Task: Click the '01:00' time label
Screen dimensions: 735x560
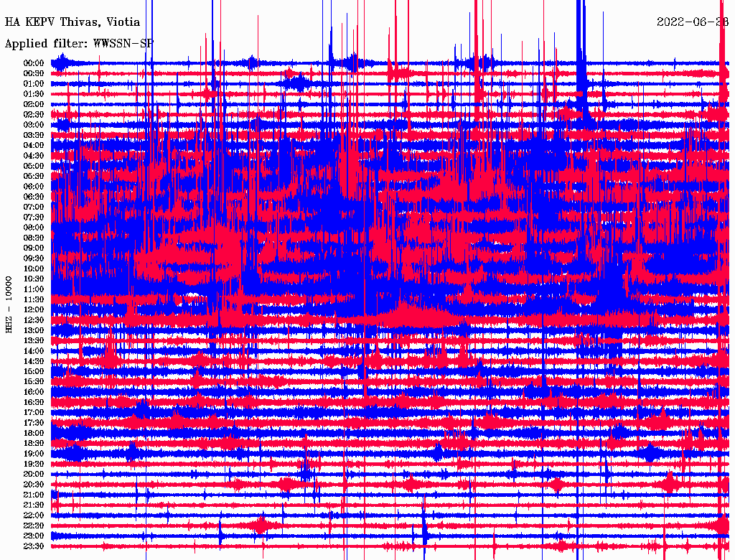Action: [x=34, y=83]
